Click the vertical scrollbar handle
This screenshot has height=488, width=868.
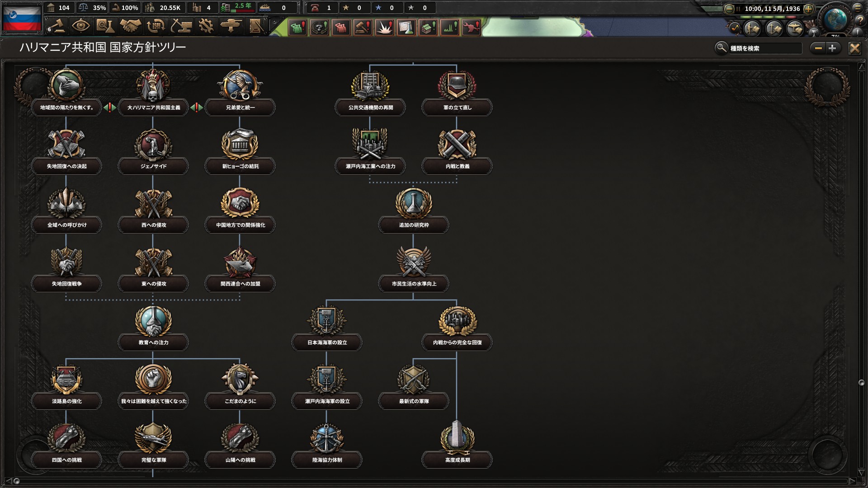click(x=861, y=383)
